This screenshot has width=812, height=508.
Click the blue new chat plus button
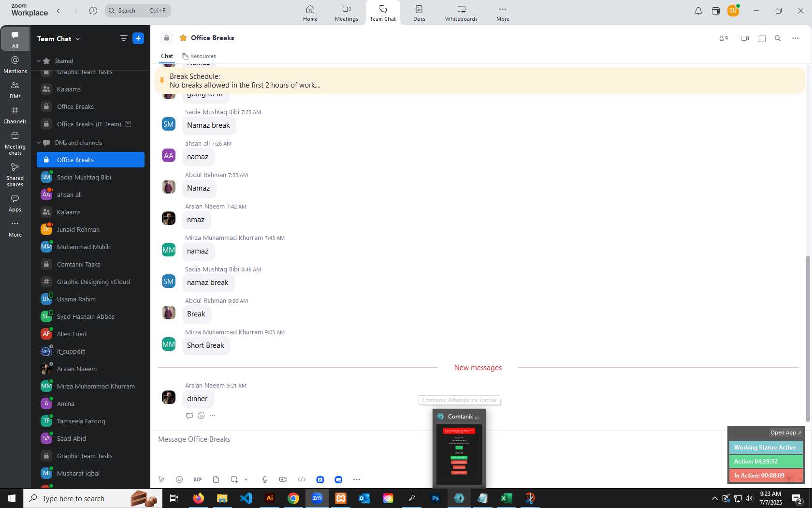click(x=138, y=38)
